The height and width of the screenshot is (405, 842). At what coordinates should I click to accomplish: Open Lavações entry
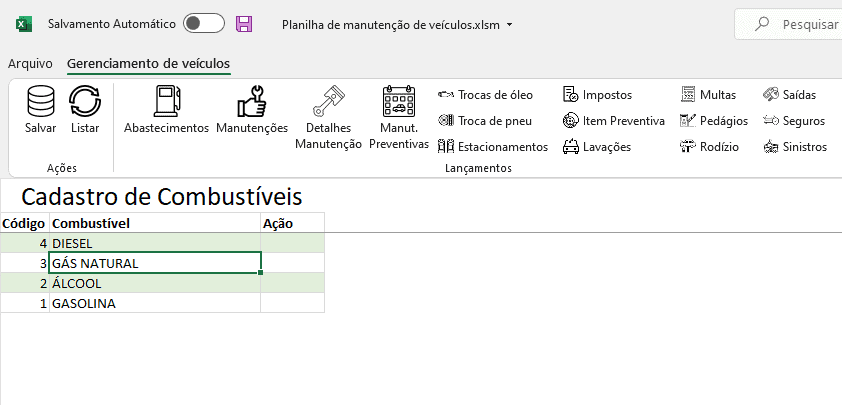point(597,147)
